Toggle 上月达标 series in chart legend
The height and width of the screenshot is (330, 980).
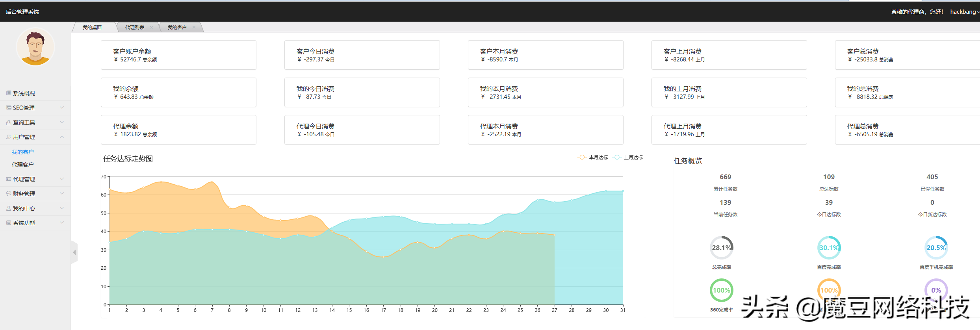628,158
